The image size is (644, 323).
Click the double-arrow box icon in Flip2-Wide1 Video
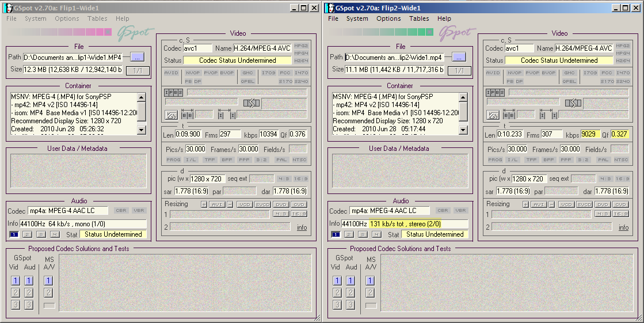click(573, 103)
